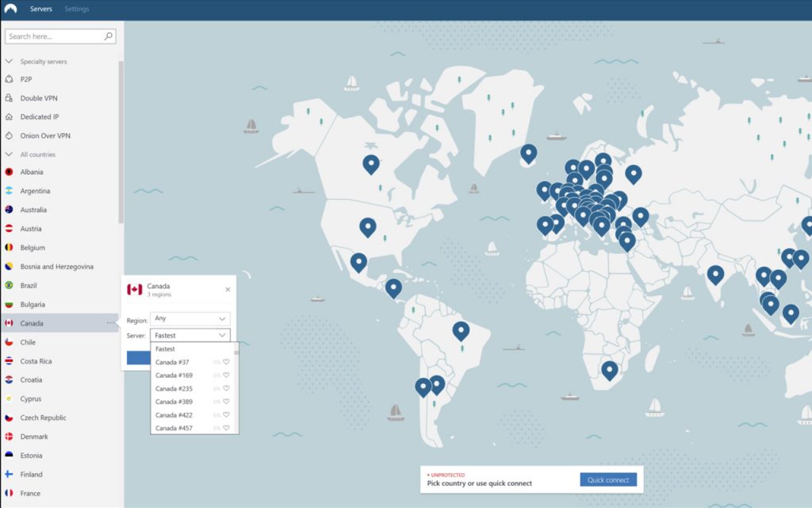Choose the Dedicated IP specialty server
This screenshot has width=812, height=508.
40,117
